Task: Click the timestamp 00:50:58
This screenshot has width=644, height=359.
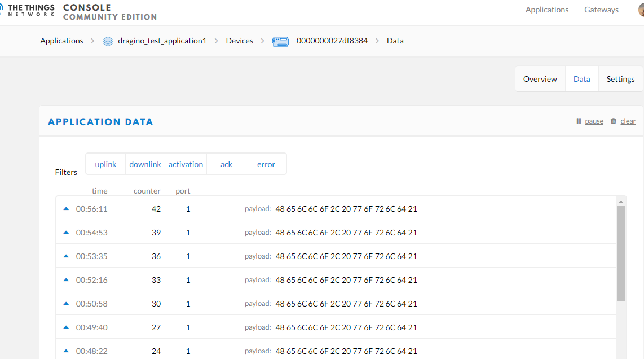Action: point(91,304)
